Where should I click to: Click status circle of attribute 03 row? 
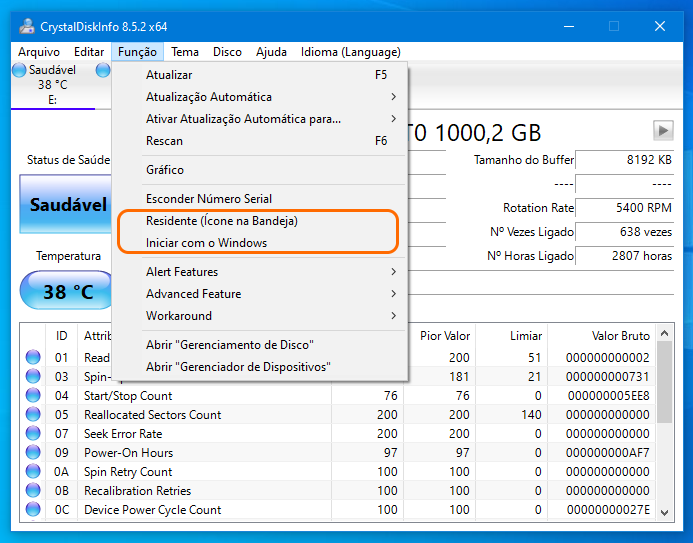point(33,376)
